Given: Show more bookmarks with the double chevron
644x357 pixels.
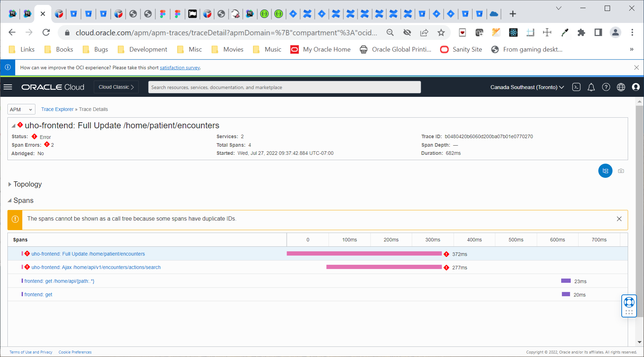Looking at the screenshot, I should 632,49.
